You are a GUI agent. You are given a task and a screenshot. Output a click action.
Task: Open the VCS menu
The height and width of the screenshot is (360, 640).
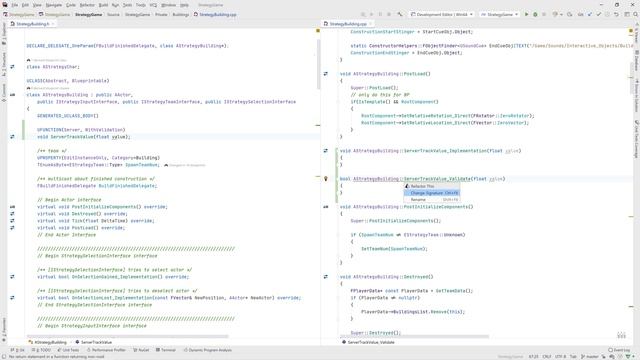click(153, 5)
